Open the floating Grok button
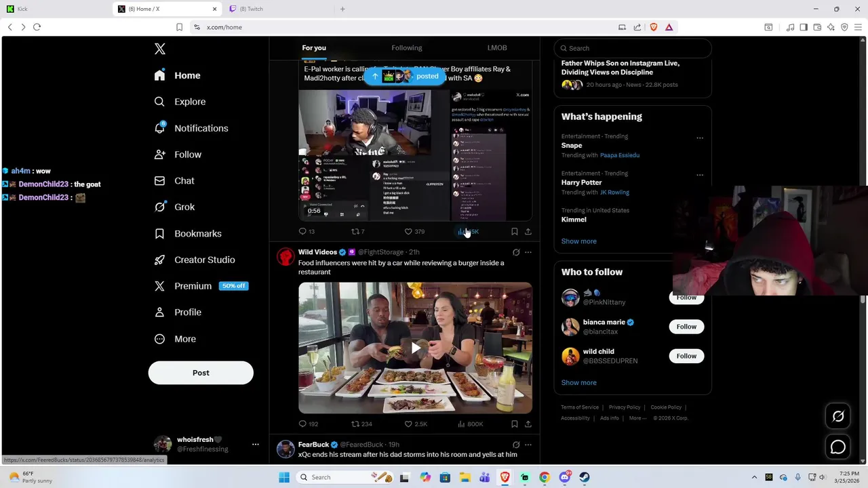The width and height of the screenshot is (868, 488). point(838,417)
